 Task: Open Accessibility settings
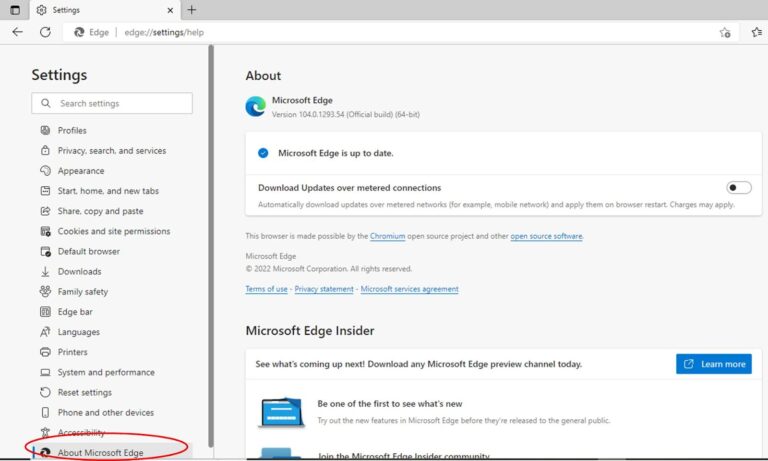coord(81,433)
